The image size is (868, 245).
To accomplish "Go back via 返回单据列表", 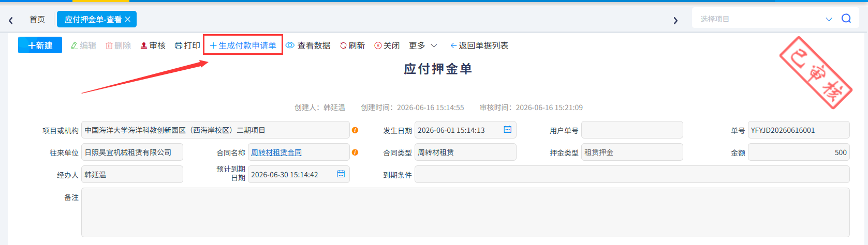I will [479, 45].
